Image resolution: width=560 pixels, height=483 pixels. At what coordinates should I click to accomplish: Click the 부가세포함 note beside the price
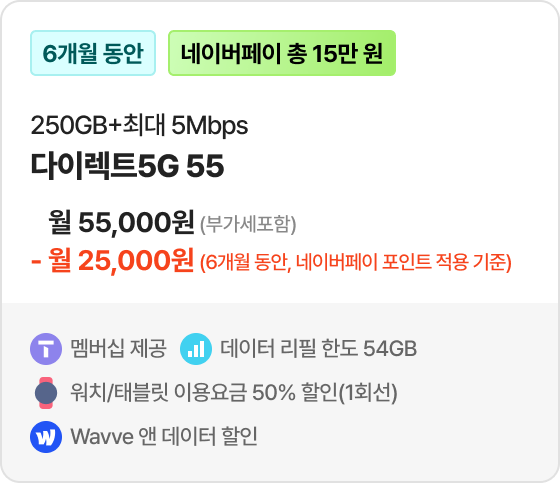pos(248,225)
